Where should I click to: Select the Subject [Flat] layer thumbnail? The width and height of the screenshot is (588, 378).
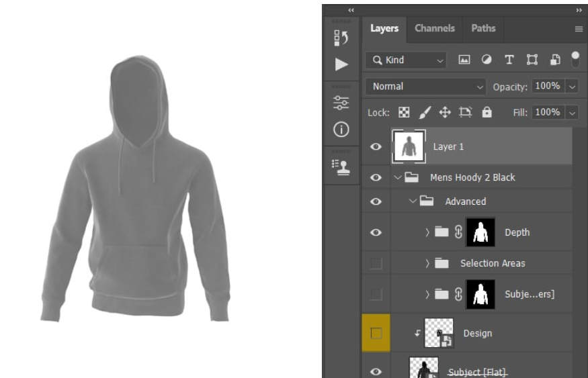point(424,367)
